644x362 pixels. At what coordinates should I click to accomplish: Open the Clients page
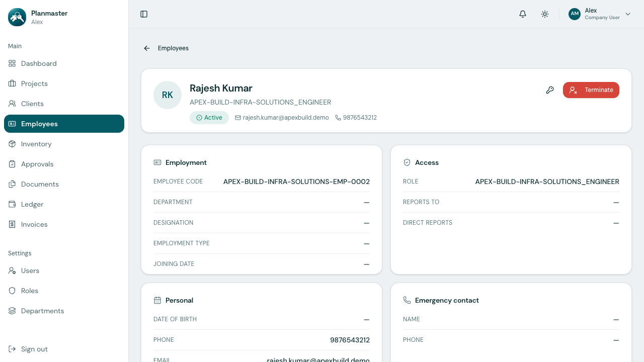click(64, 104)
